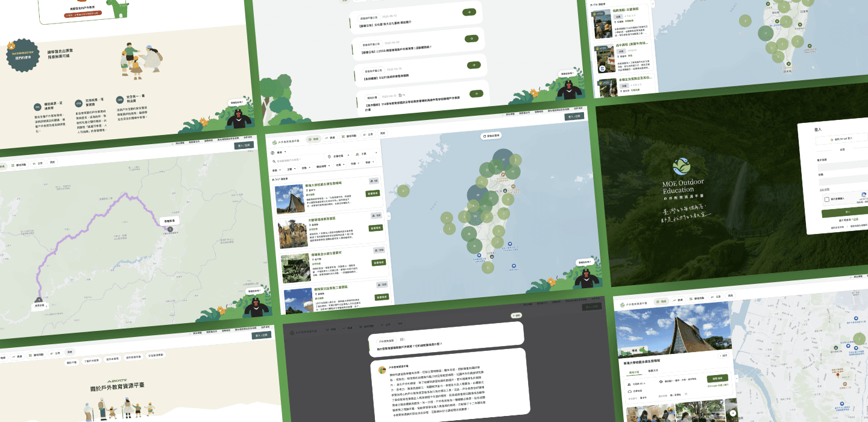Open 其他 tab in center Taiwan map window
Viewport: 868px width, 422px height.
(383, 133)
